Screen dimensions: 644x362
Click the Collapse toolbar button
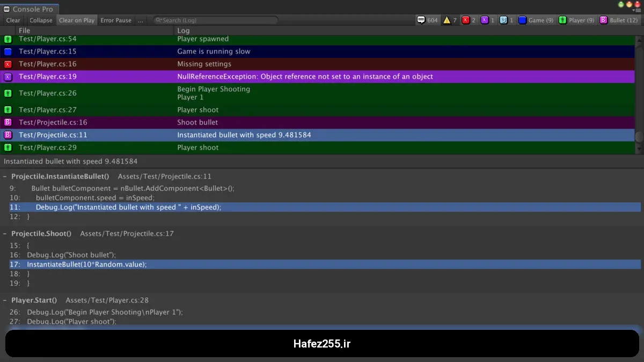pos(41,20)
